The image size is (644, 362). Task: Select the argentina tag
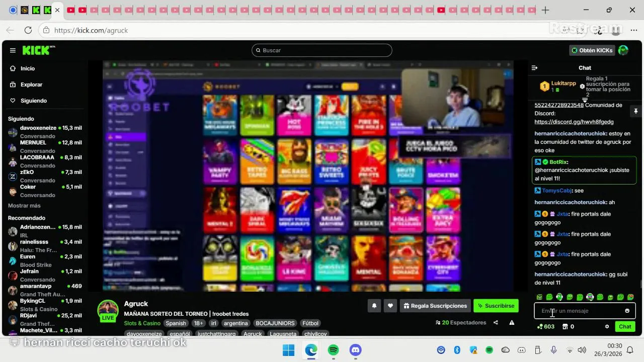point(236,323)
